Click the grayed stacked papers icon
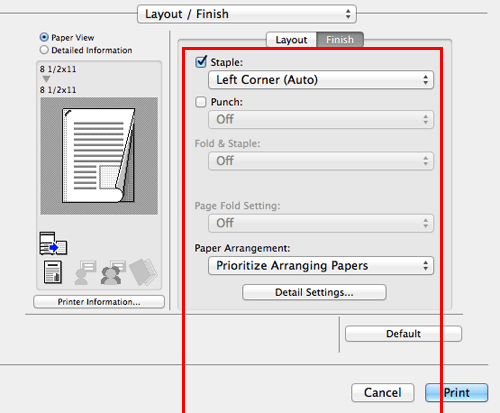Viewport: 500px width, 413px height. 143,272
